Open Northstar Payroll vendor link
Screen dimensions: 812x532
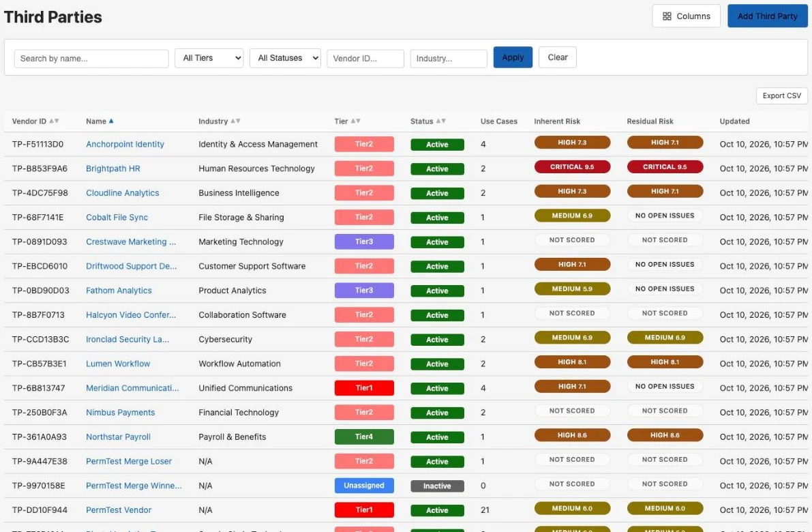pyautogui.click(x=118, y=437)
